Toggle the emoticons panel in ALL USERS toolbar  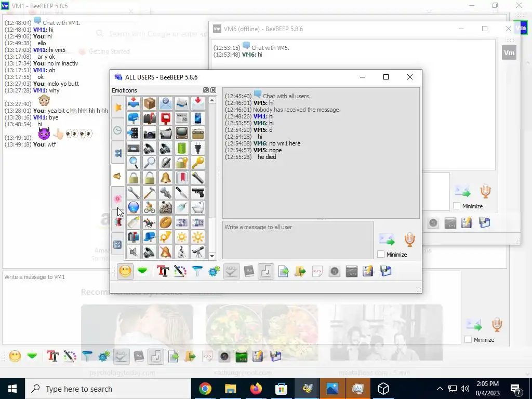point(125,271)
